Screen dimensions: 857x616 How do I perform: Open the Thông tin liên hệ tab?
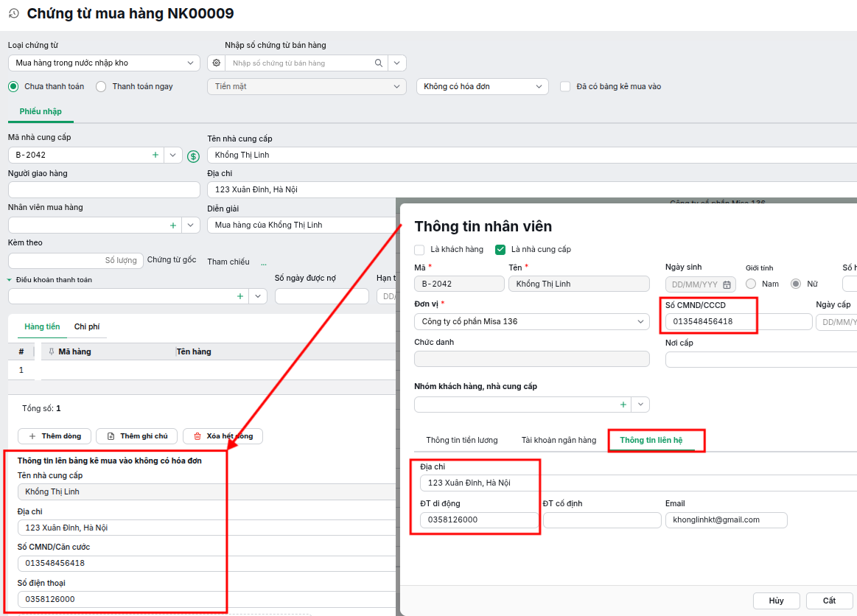click(x=651, y=440)
